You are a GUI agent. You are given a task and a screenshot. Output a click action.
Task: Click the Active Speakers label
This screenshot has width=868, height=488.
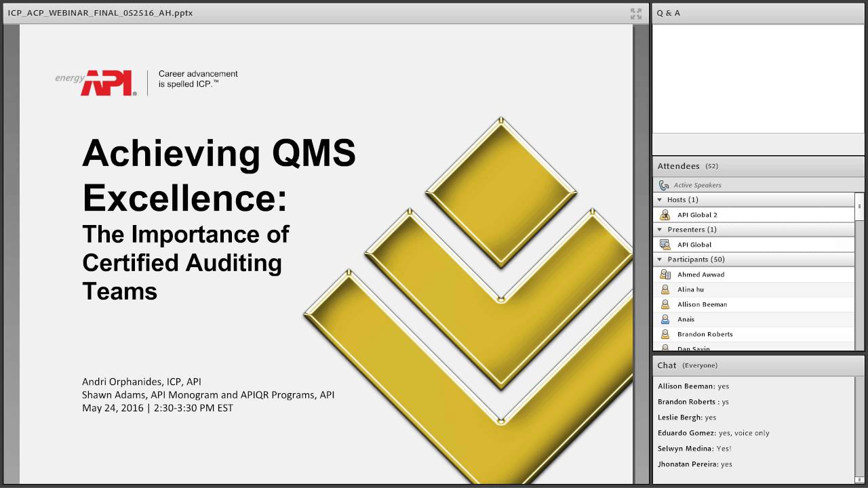click(x=697, y=185)
